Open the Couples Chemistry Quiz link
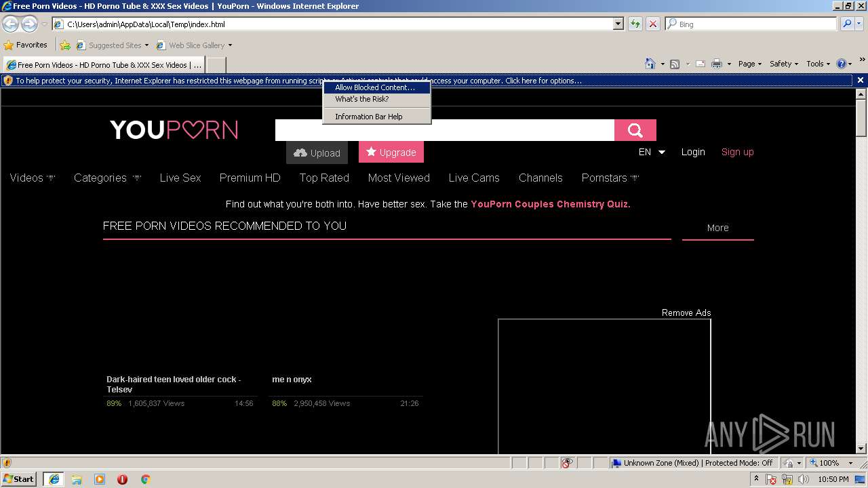 tap(551, 204)
